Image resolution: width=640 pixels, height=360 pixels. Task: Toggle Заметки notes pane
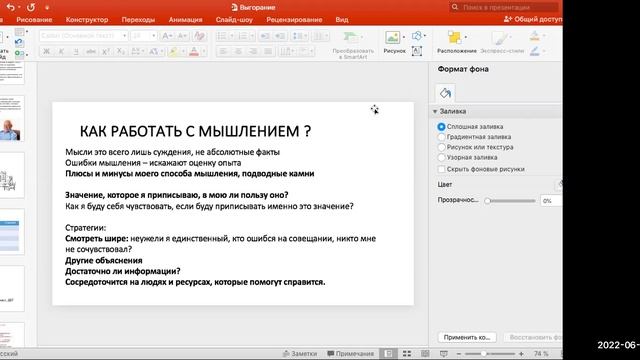[x=300, y=353]
